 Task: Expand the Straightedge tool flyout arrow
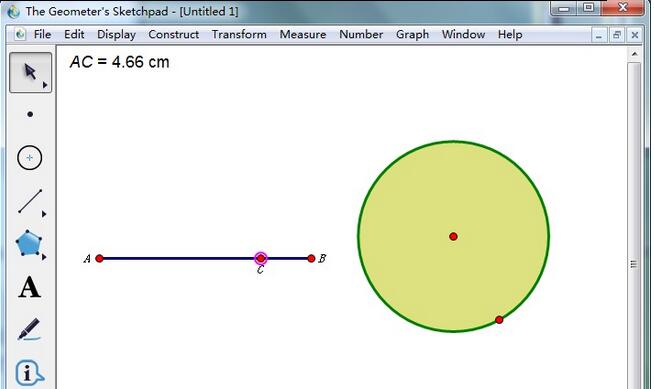tap(44, 214)
